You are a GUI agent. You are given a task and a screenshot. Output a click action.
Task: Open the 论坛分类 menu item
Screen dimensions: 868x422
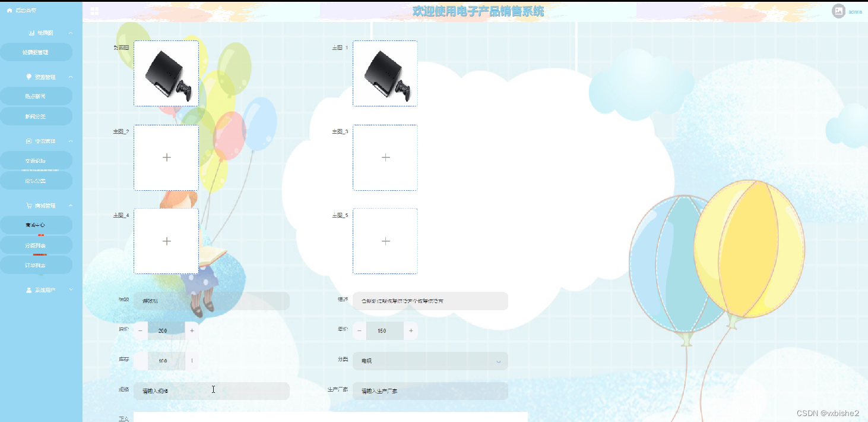pos(36,181)
